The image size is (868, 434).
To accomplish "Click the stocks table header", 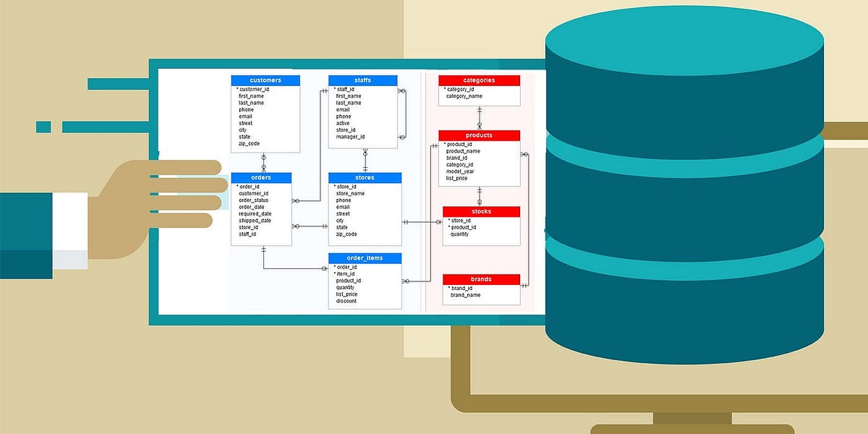I will (480, 211).
